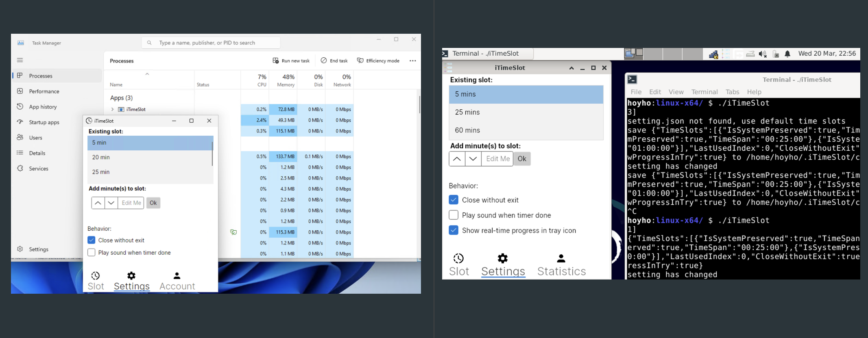The width and height of the screenshot is (868, 338).
Task: Decrease minutes with down arrow in Linux iTimeSlot
Action: pyautogui.click(x=473, y=159)
